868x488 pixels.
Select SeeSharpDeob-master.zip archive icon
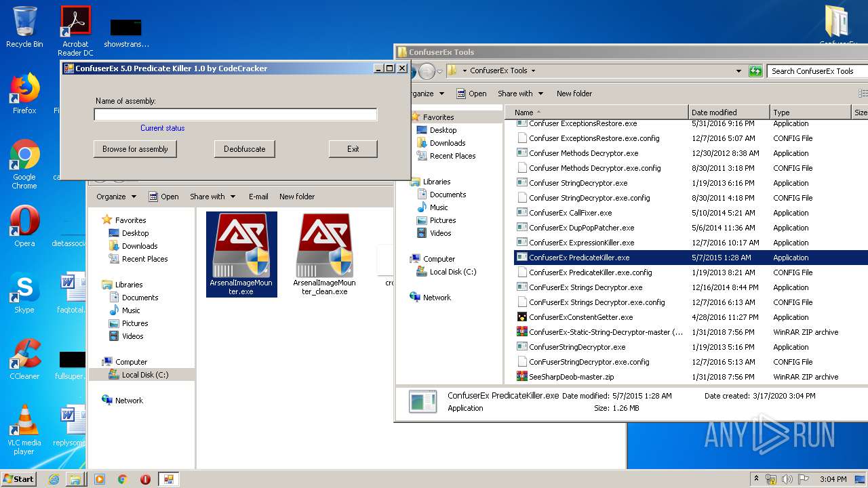521,377
